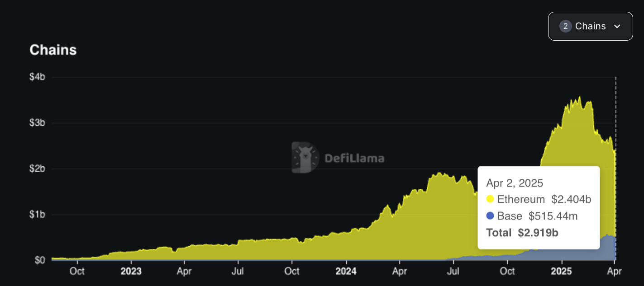
Task: Click the Jul label before 2024
Action: (x=238, y=271)
